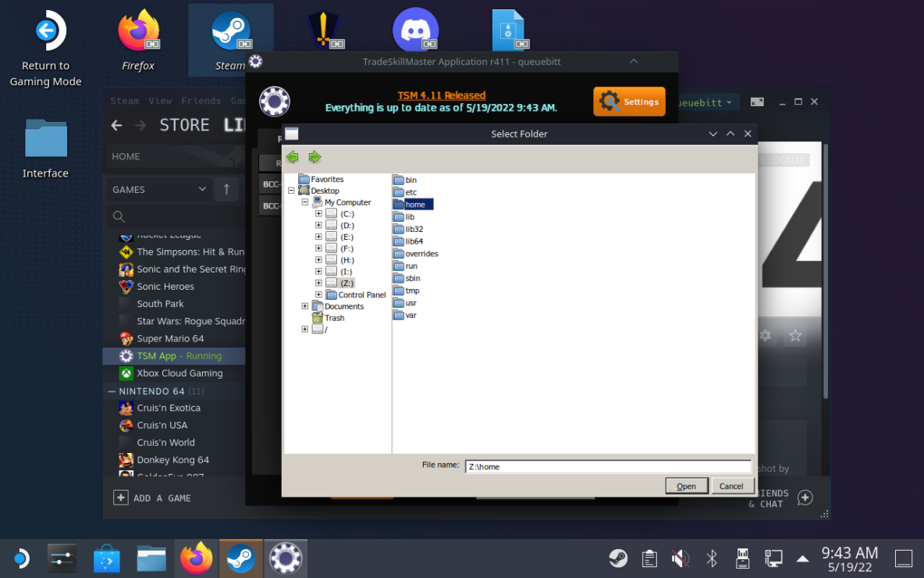Image resolution: width=924 pixels, height=578 pixels.
Task: Open Firefox from the desktop shortcut
Action: tap(138, 41)
